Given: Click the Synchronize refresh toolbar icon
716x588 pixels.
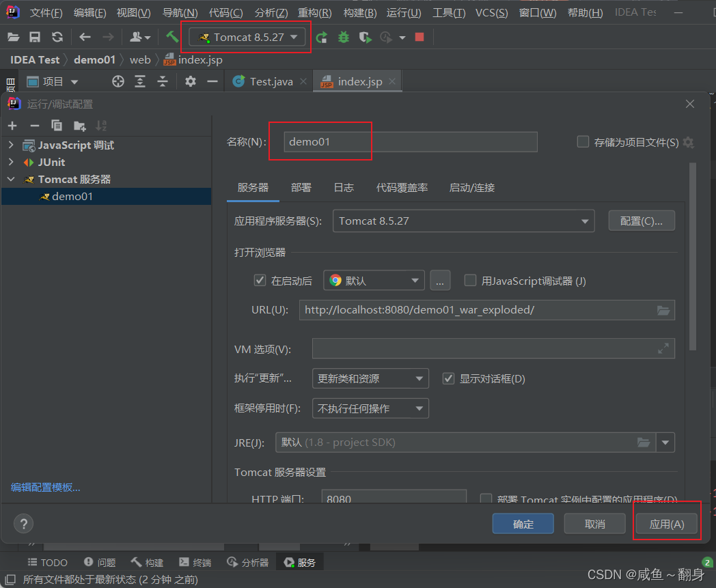Looking at the screenshot, I should (57, 37).
